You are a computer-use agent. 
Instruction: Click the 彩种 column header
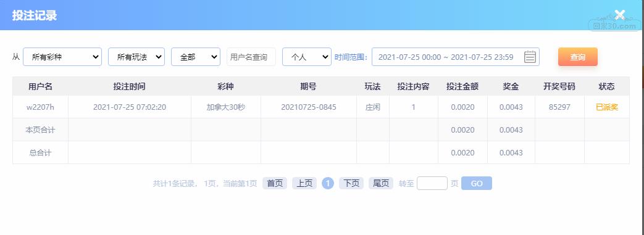tap(225, 86)
